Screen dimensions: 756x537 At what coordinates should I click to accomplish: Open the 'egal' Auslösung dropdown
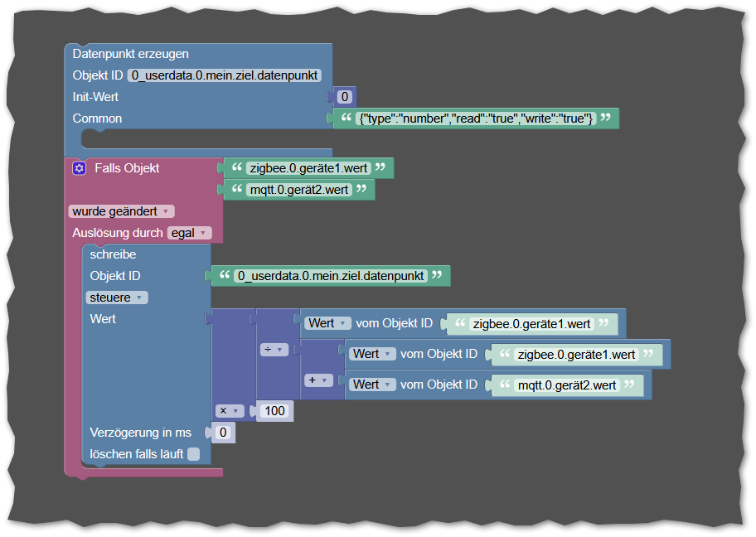pyautogui.click(x=190, y=232)
